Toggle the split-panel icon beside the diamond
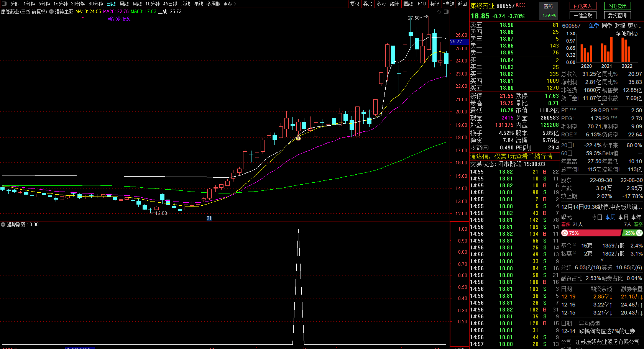644x349 pixels. pos(446,12)
